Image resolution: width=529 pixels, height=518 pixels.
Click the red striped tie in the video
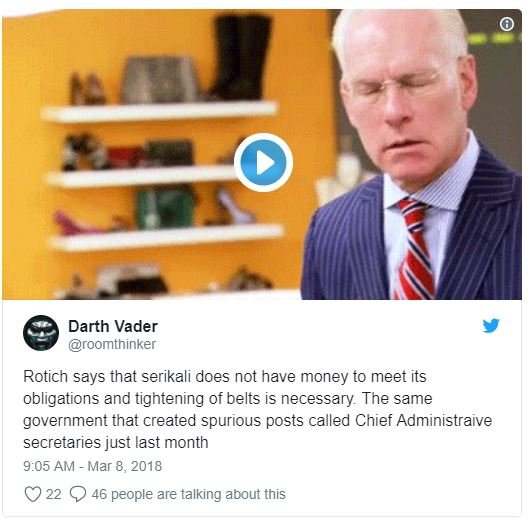[414, 249]
